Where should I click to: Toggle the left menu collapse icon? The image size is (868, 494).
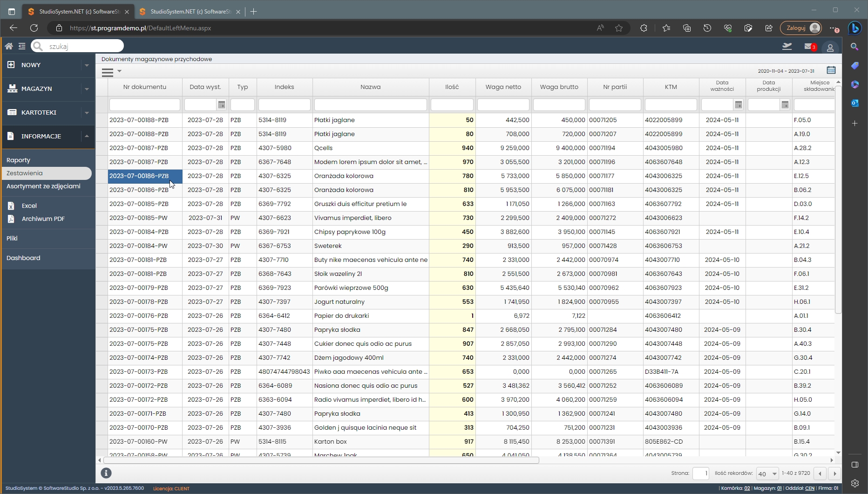[22, 46]
